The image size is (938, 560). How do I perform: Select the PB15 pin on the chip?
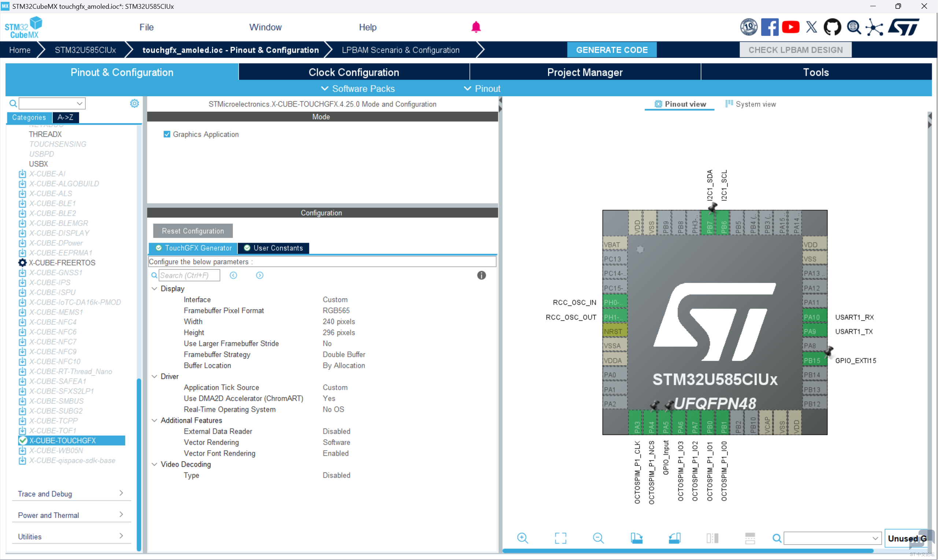pyautogui.click(x=815, y=361)
